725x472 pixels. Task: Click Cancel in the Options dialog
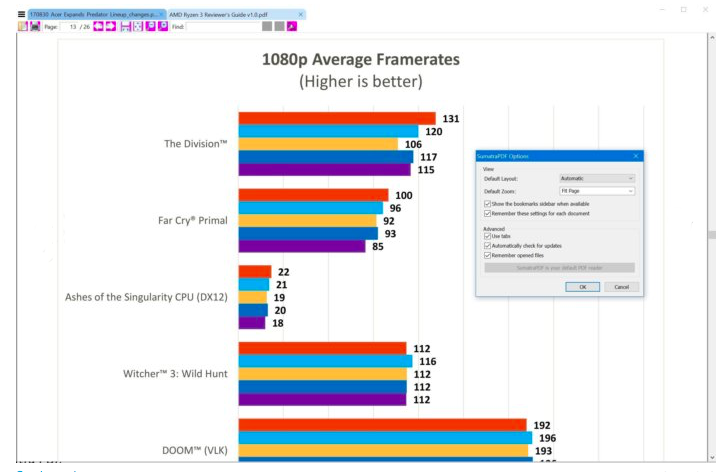[620, 287]
